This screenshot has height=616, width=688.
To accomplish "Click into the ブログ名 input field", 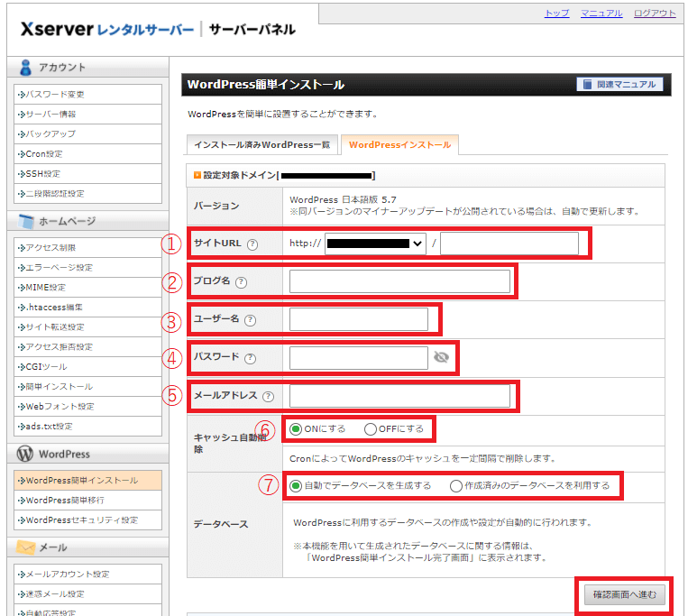I will [x=399, y=281].
